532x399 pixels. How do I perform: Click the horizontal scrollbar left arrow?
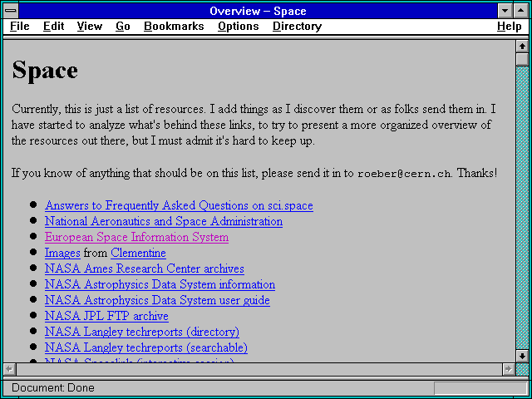pos(9,369)
